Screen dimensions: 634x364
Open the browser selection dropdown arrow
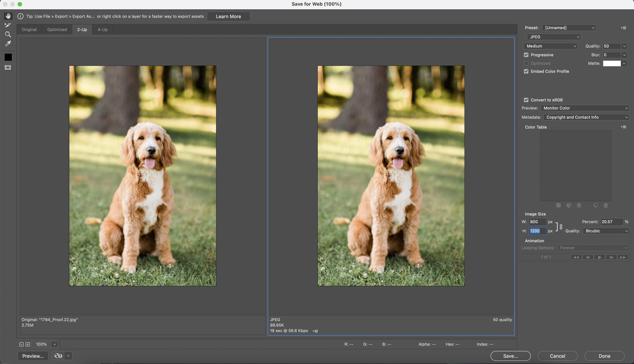tap(68, 356)
